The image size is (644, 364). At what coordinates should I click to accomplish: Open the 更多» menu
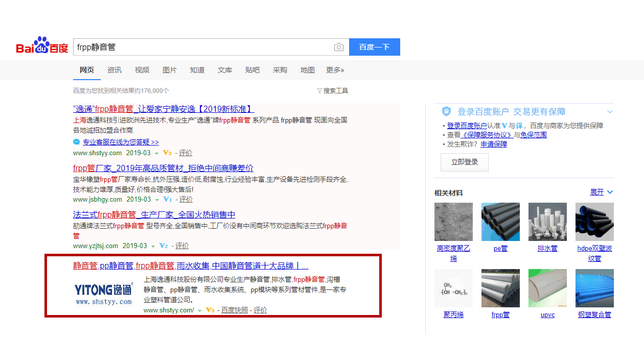click(335, 70)
